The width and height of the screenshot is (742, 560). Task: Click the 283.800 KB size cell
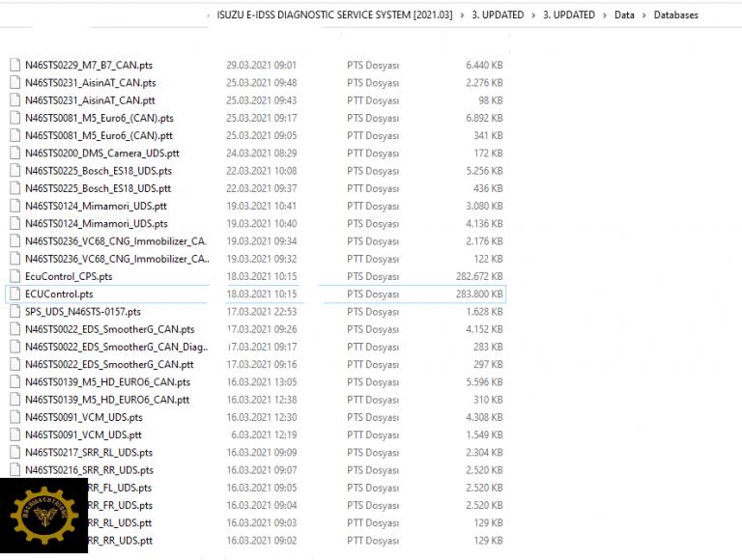pyautogui.click(x=479, y=294)
